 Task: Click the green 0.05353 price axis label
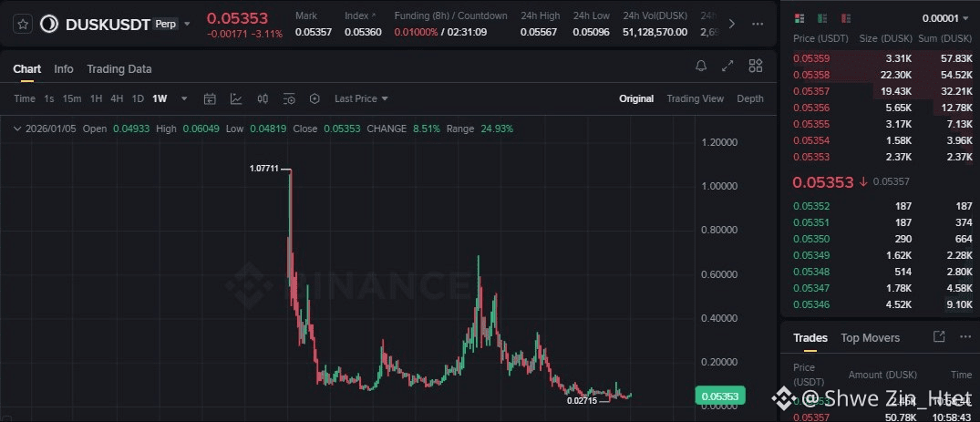720,396
